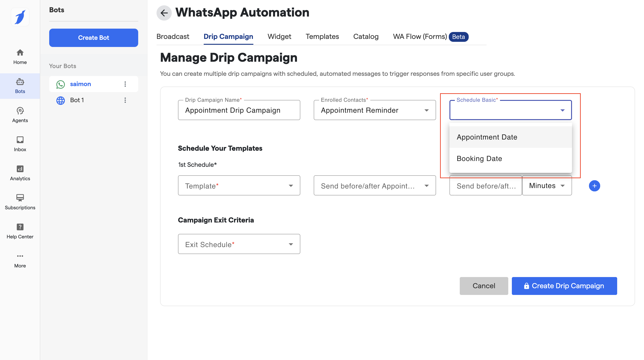The width and height of the screenshot is (644, 360).
Task: Expand the More sidebar menu
Action: (20, 260)
